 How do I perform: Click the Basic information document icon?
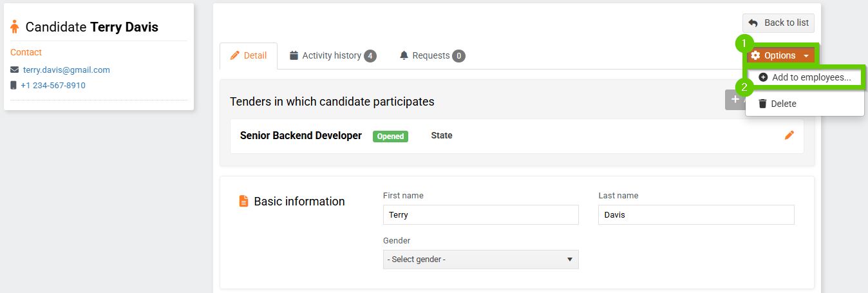click(x=243, y=202)
